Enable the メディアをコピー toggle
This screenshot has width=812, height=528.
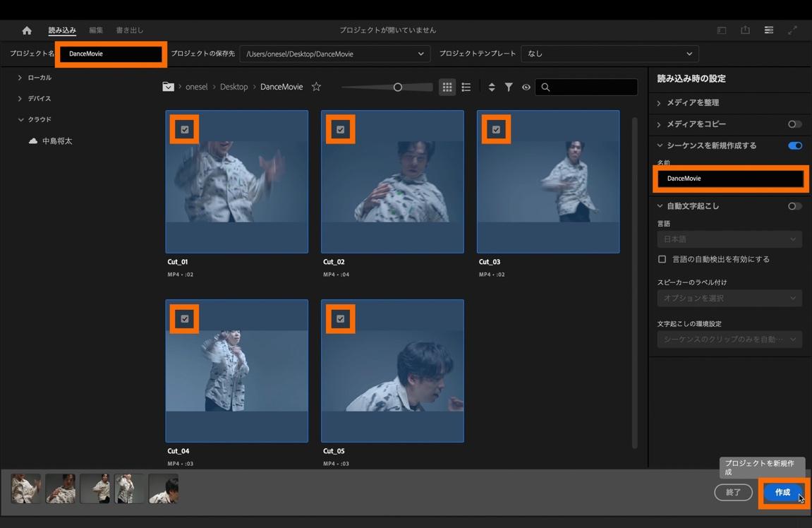point(795,124)
